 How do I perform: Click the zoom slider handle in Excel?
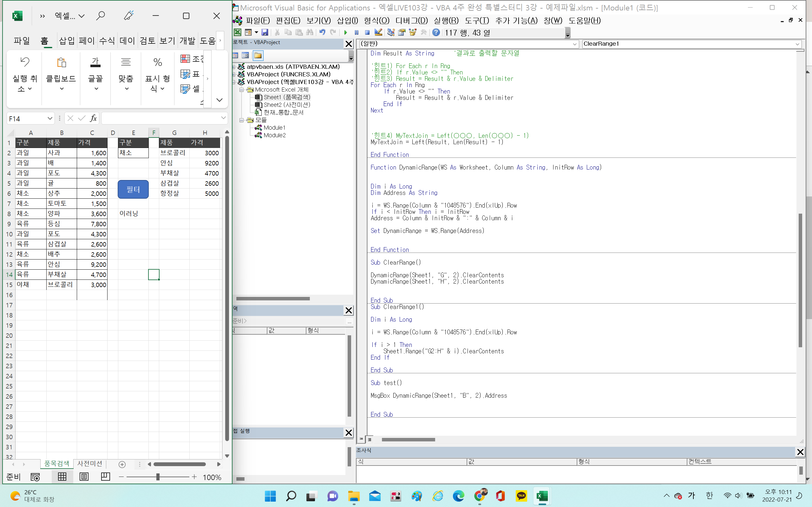click(157, 477)
